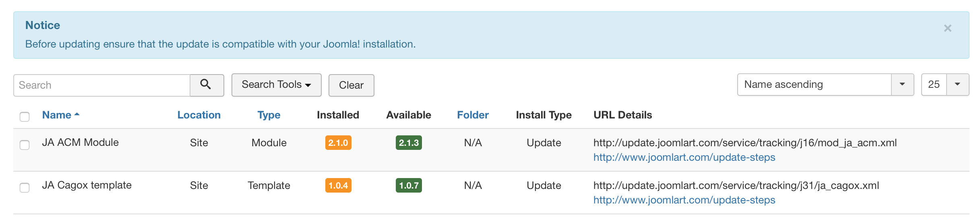The height and width of the screenshot is (224, 980).
Task: Click into the Search text field
Action: point(102,85)
